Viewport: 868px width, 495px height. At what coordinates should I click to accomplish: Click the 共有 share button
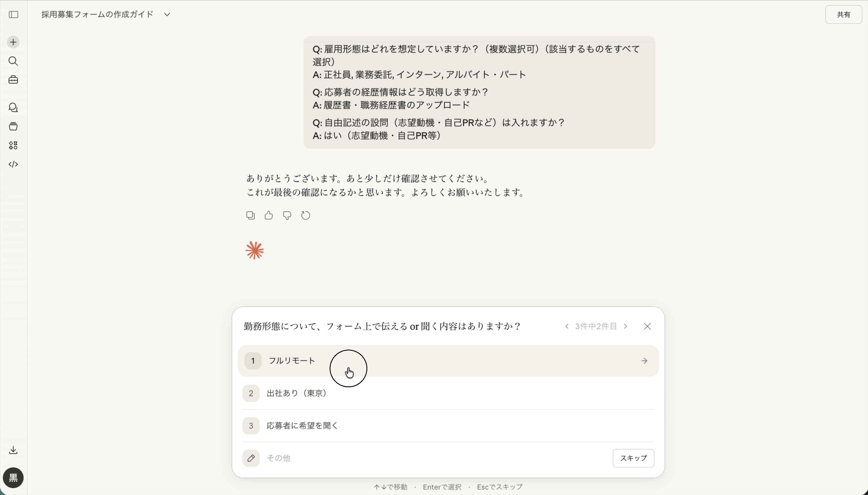click(x=844, y=14)
